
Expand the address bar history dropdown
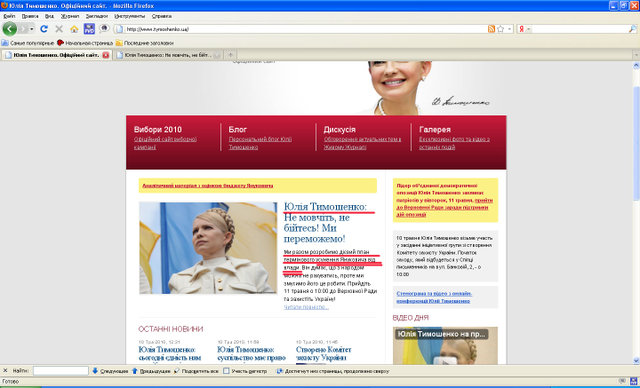(x=509, y=29)
